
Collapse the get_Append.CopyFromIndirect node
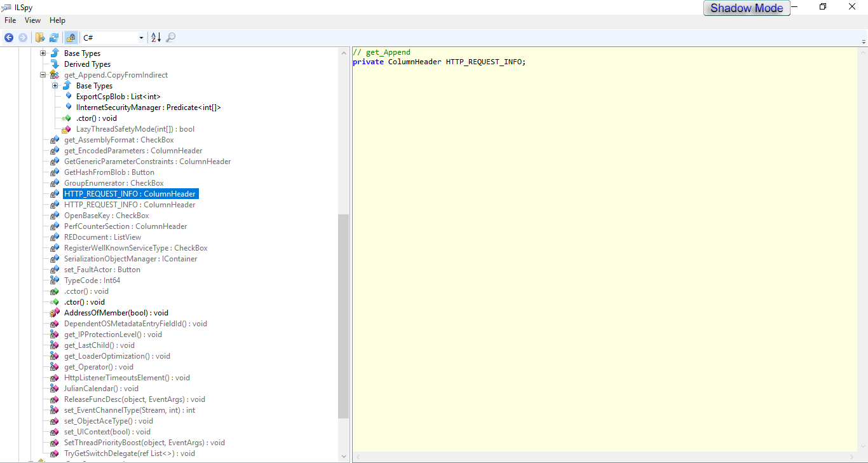tap(43, 75)
